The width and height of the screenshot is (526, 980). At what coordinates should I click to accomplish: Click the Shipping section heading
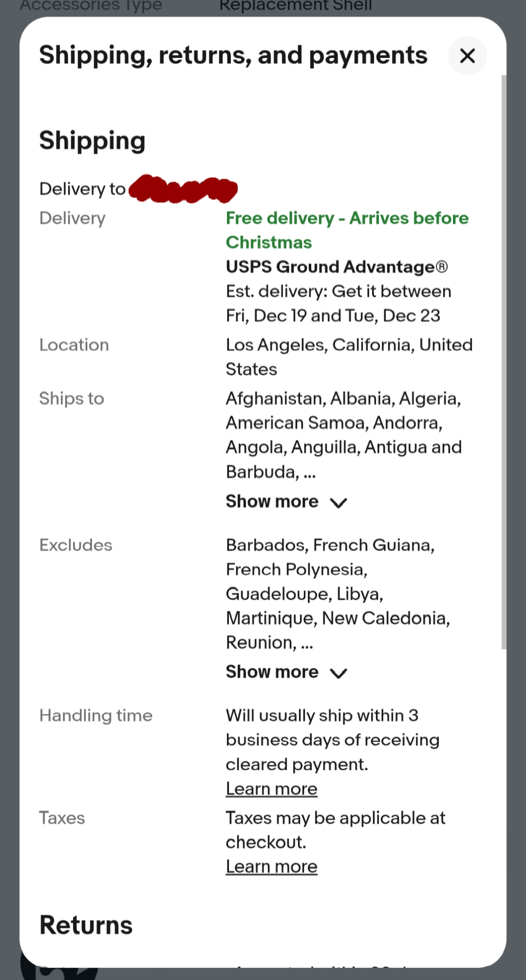coord(92,141)
